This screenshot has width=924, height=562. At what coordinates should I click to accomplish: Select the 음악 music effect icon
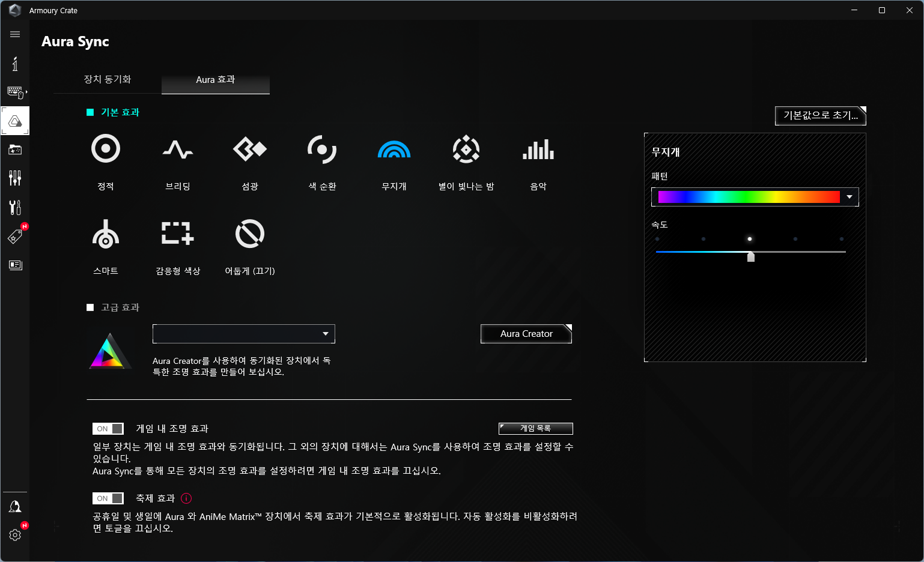coord(538,149)
